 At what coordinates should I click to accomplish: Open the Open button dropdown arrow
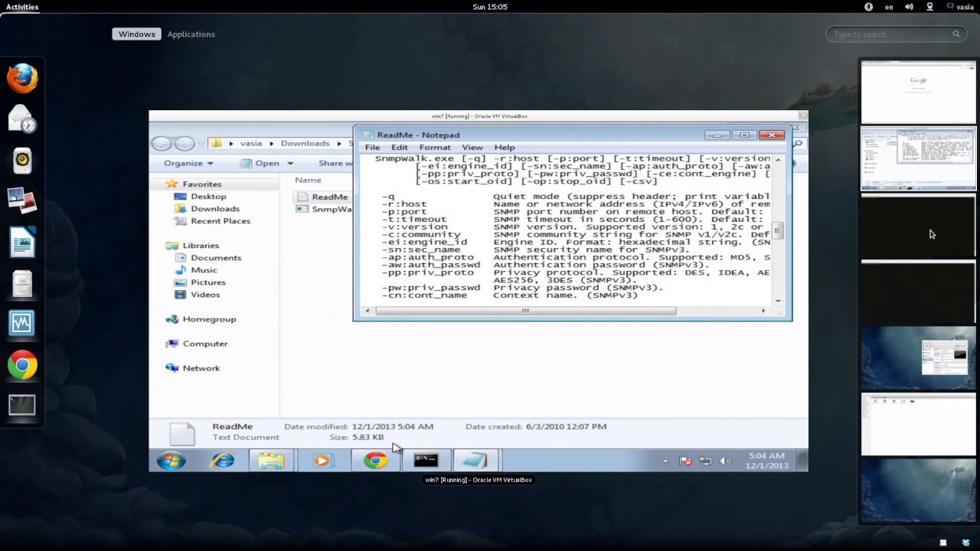pos(290,163)
